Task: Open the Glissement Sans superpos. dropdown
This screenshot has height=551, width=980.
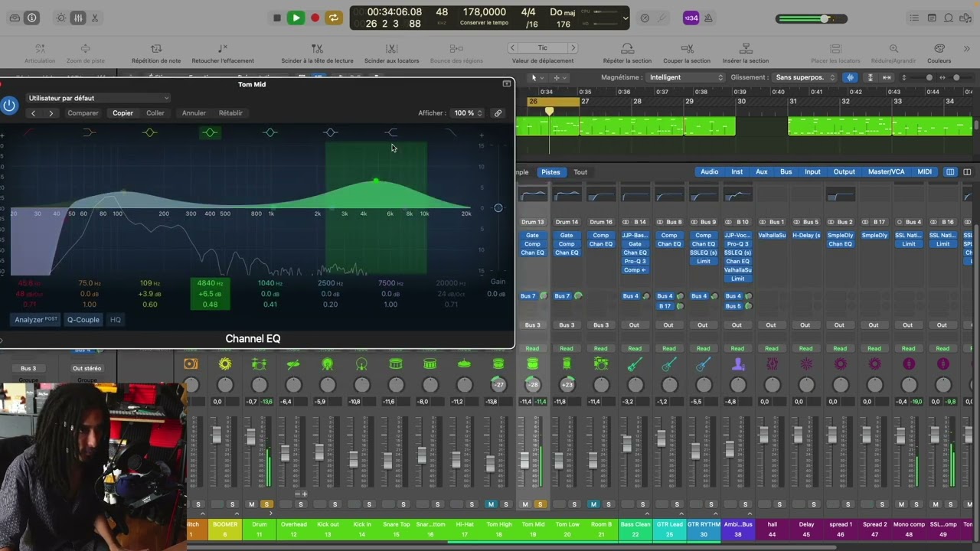Action: tap(805, 77)
